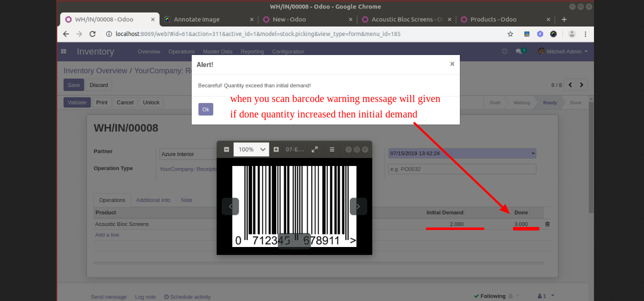Click the Inventory Overview breadcrumb link
Screen dimensions: 644x301
[95, 70]
